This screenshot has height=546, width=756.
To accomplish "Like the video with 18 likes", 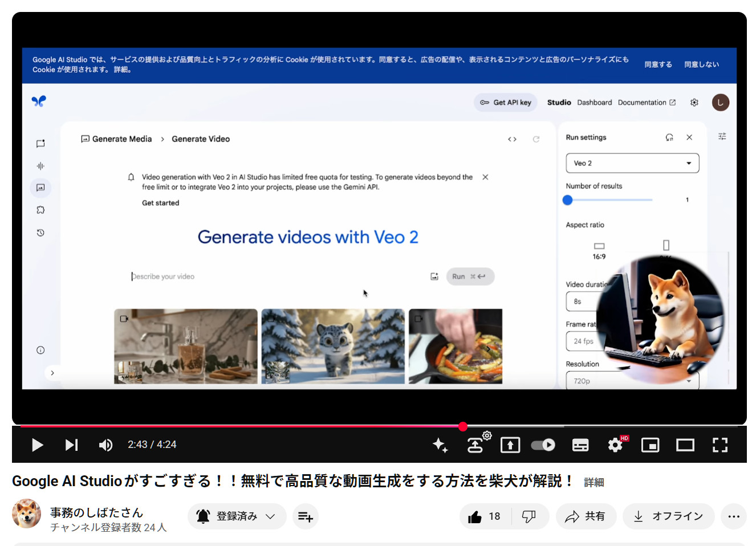I will click(x=485, y=516).
